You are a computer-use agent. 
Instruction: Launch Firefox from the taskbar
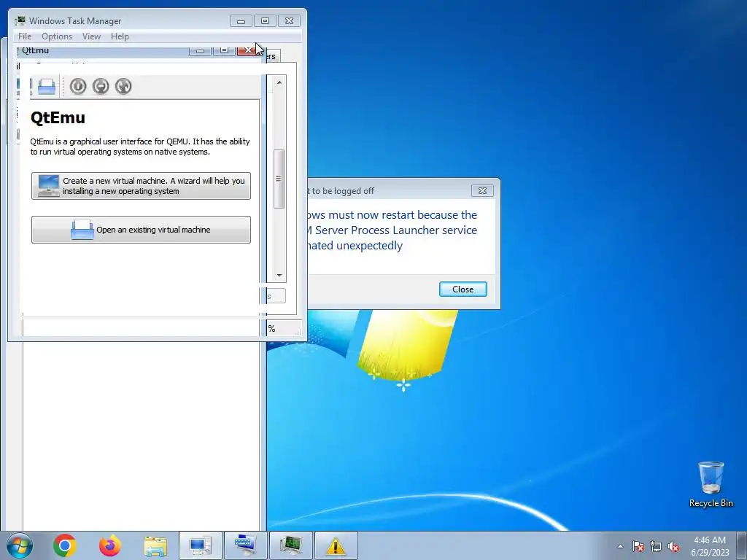click(109, 545)
